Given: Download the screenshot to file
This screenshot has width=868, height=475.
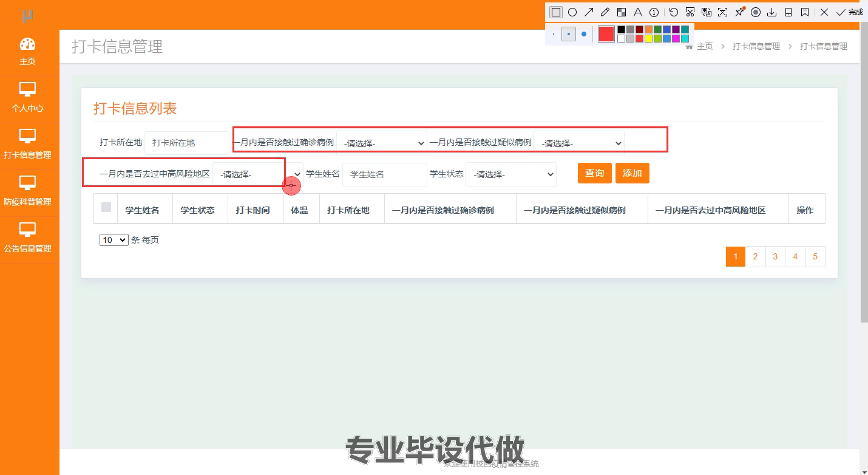Looking at the screenshot, I should [772, 12].
